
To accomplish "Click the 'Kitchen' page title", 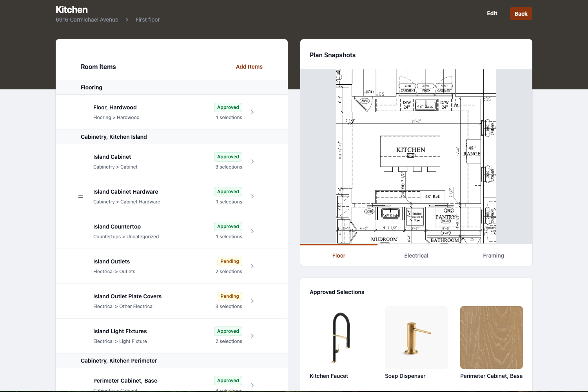I will tap(72, 10).
